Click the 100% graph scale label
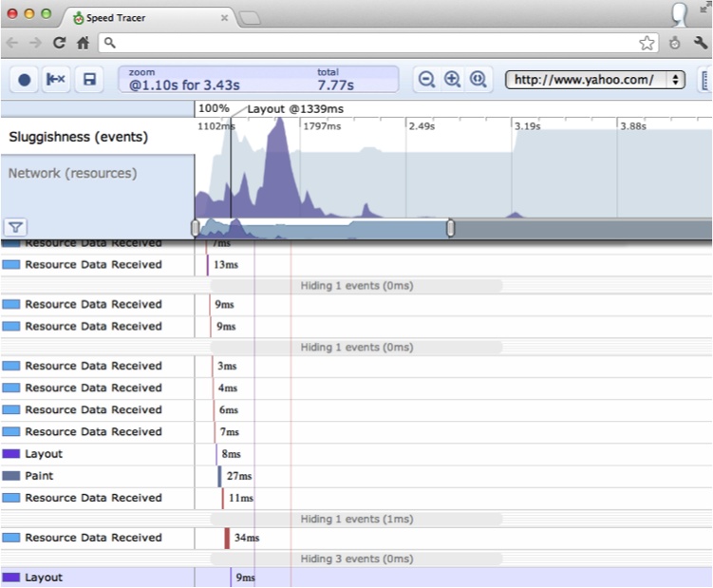This screenshot has height=588, width=713. (214, 108)
